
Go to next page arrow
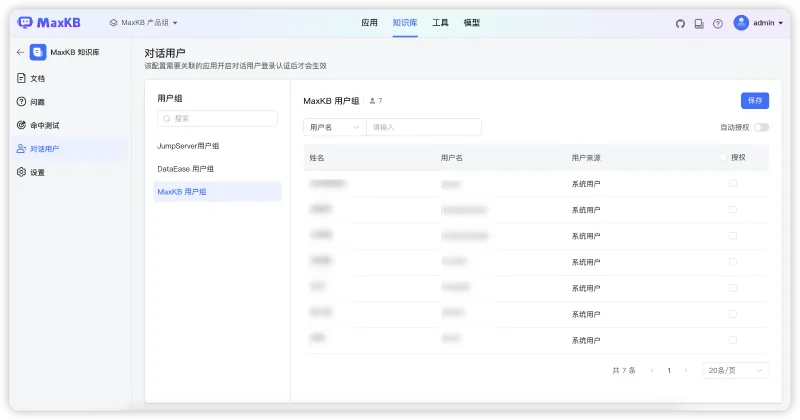[x=686, y=370]
